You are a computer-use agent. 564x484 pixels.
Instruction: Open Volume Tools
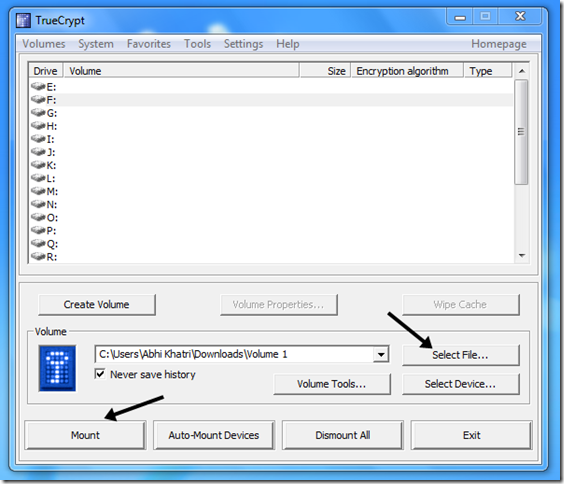[x=332, y=384]
